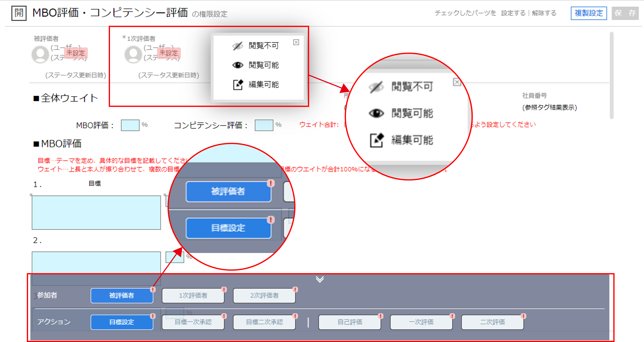Screen dimensions: 644x342
Task: Click the 設定する link
Action: [513, 13]
